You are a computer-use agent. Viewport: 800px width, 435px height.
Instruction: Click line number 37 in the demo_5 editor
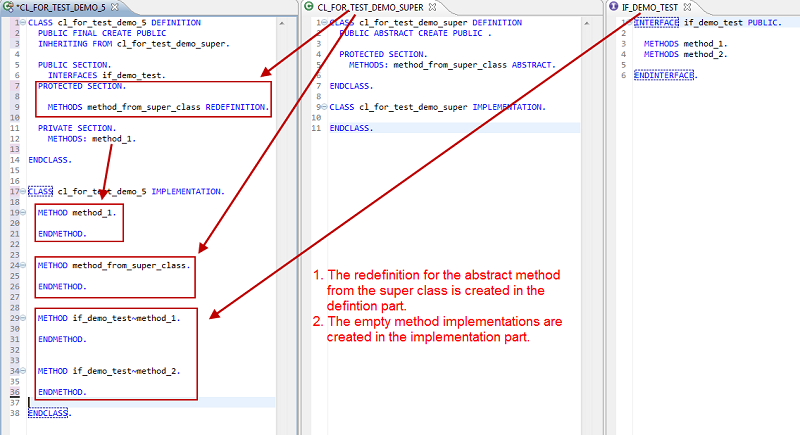coord(15,403)
